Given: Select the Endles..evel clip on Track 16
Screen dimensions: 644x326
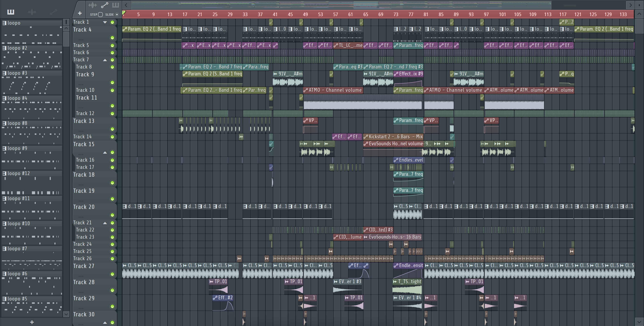Looking at the screenshot, I should pyautogui.click(x=409, y=160).
